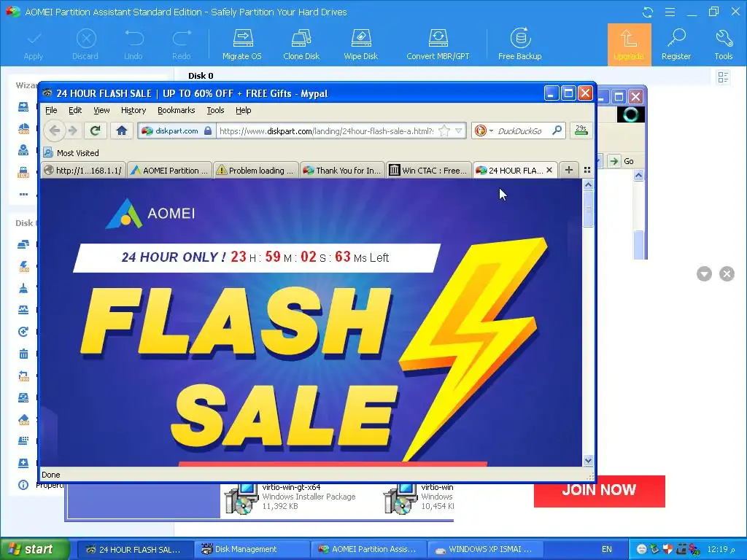Switch to the AOMEI Partition tab
The image size is (747, 560).
(170, 171)
